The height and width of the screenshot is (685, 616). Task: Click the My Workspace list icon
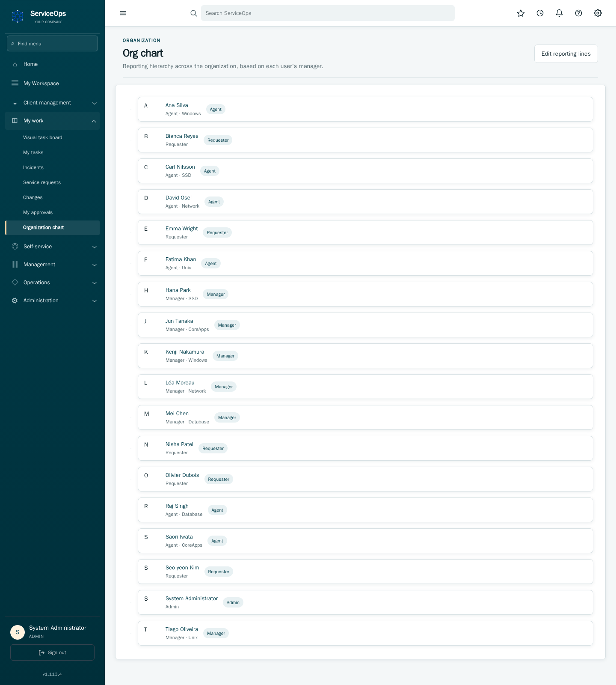(x=15, y=83)
